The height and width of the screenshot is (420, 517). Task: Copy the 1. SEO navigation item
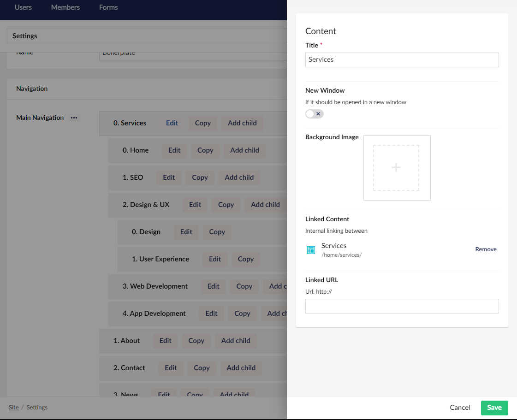click(x=200, y=177)
